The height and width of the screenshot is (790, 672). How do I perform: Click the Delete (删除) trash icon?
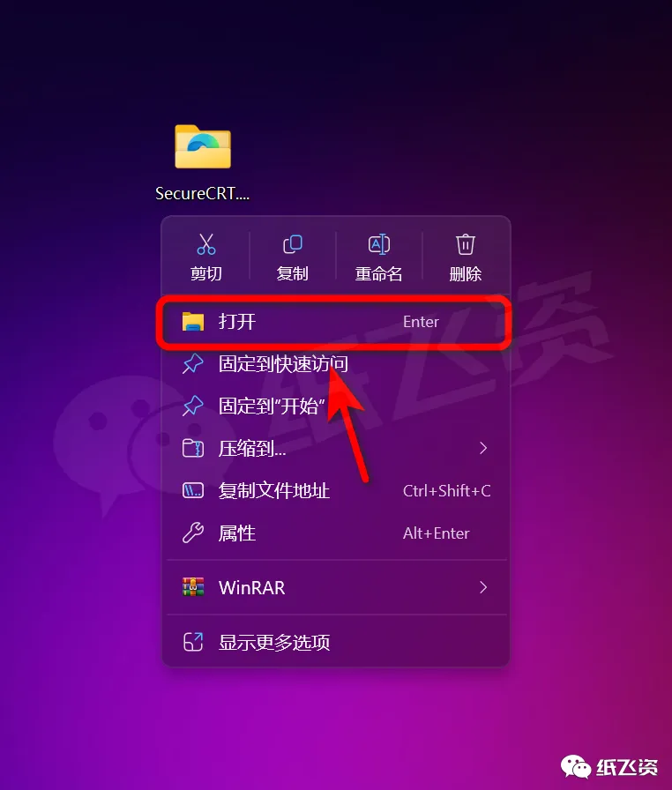(465, 244)
